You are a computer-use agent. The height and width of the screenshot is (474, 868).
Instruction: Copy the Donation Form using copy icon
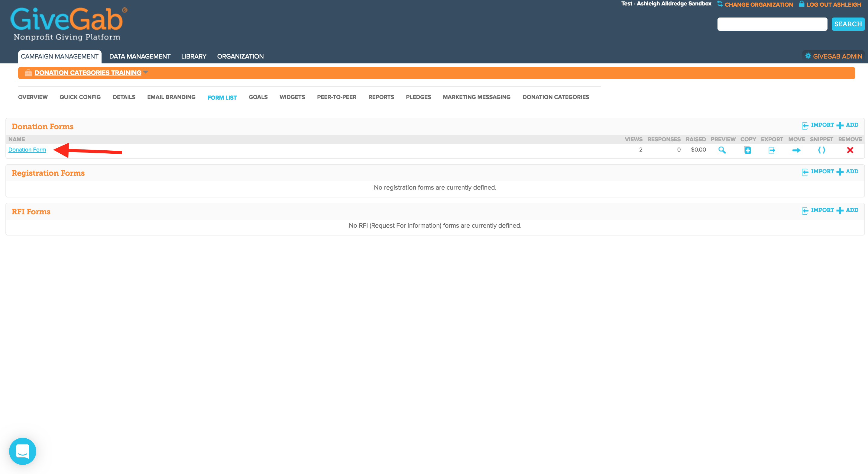747,150
